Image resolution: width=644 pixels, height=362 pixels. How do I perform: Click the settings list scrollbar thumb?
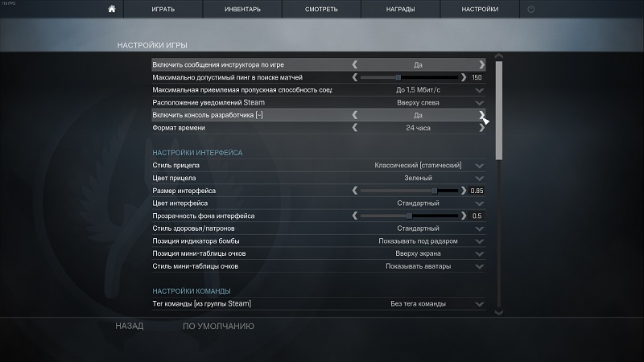pyautogui.click(x=499, y=110)
